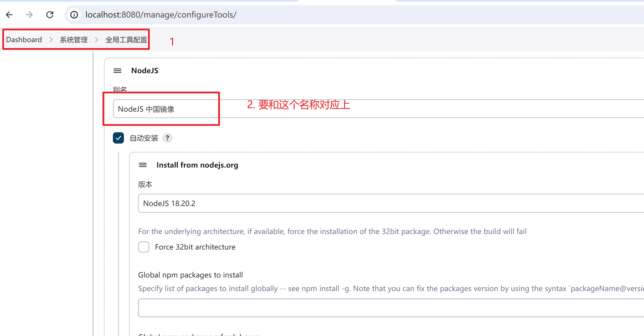
Task: Click the address bar URL localhost:8080/manage/configureTools/
Action: (161, 15)
